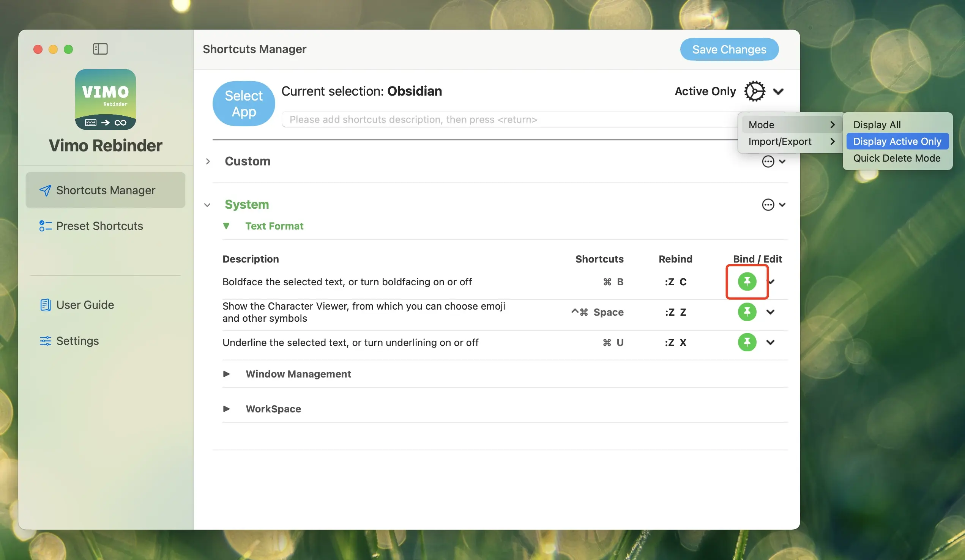Screen dimensions: 965x560
Task: Click the ellipsis circle icon in Custom row
Action: (768, 162)
